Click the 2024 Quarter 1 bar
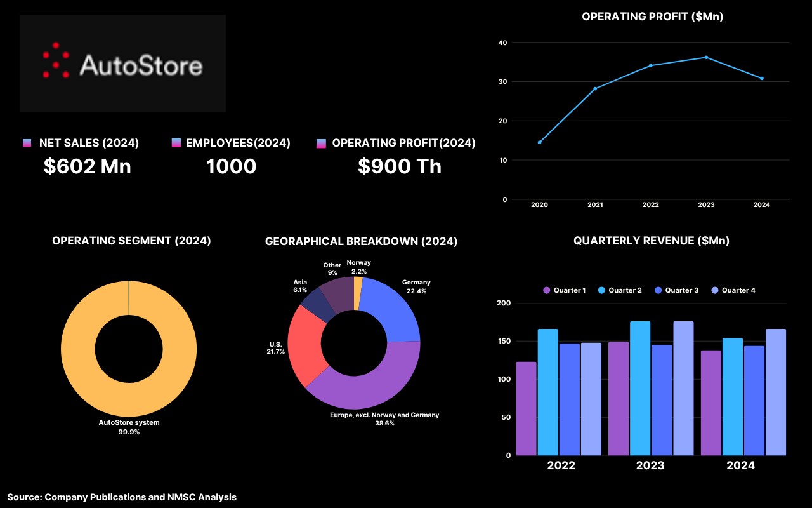Viewport: 812px width, 508px height. pyautogui.click(x=711, y=403)
